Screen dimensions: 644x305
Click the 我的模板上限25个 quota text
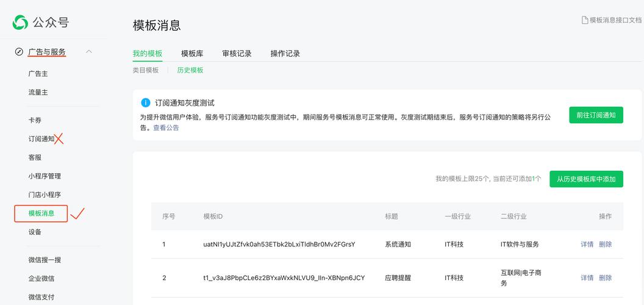click(488, 179)
